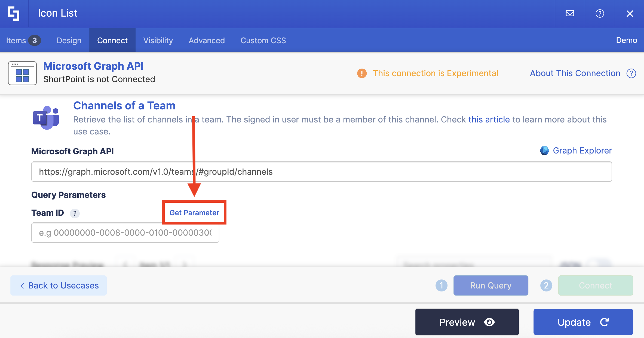Open the mail envelope icon
The width and height of the screenshot is (644, 338).
(x=570, y=13)
